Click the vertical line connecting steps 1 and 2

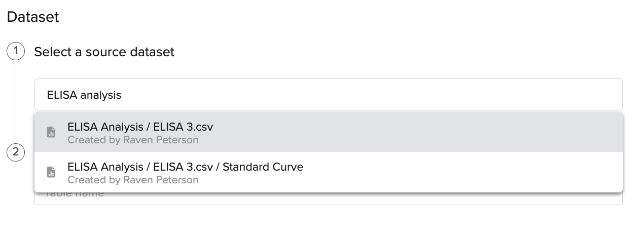tap(16, 101)
